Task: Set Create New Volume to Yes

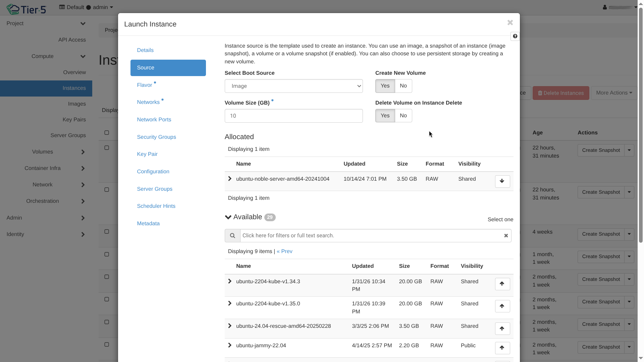Action: click(385, 86)
